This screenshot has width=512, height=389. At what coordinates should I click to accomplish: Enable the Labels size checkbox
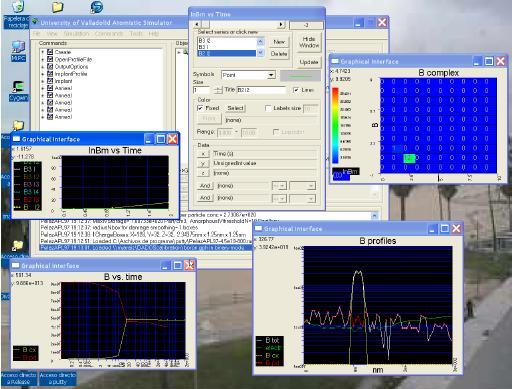[x=268, y=108]
